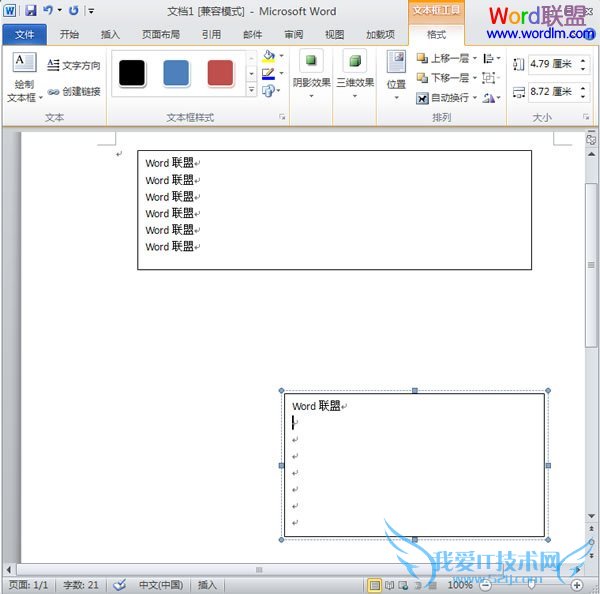600x594 pixels.
Task: Open the Page Layout (页面布局) tab
Action: tap(160, 34)
